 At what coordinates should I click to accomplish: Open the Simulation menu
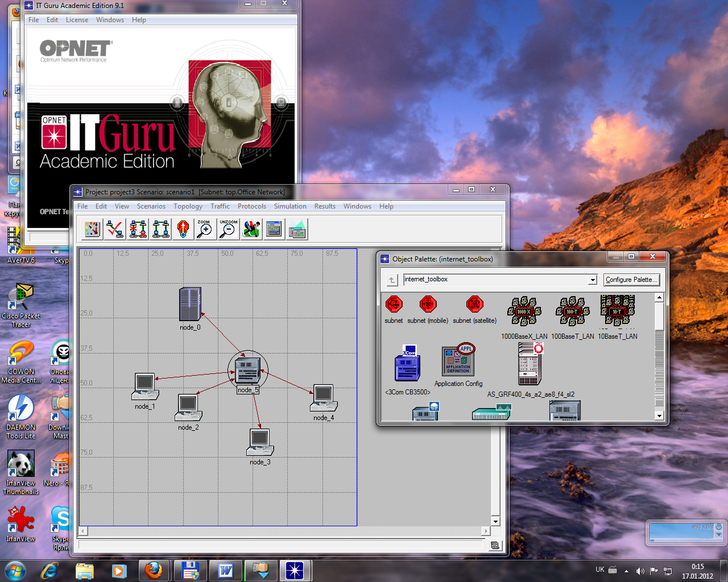point(290,206)
